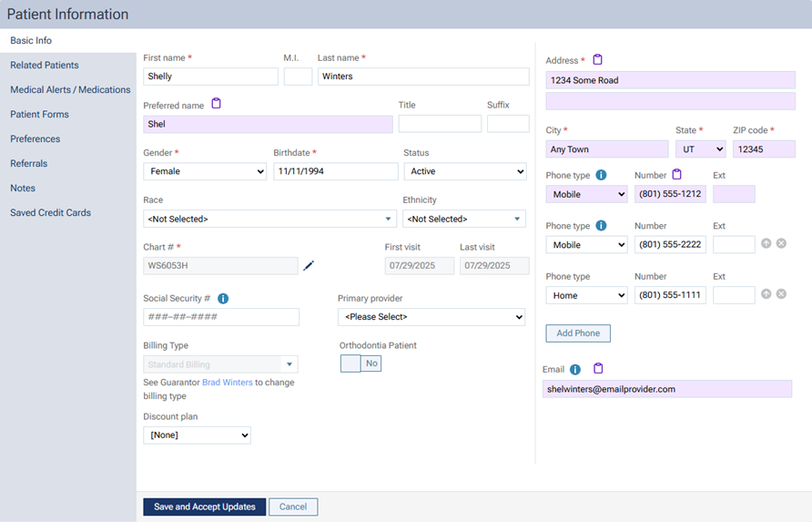Image resolution: width=812 pixels, height=522 pixels.
Task: Click the pencil icon to edit Chart #
Action: point(309,266)
